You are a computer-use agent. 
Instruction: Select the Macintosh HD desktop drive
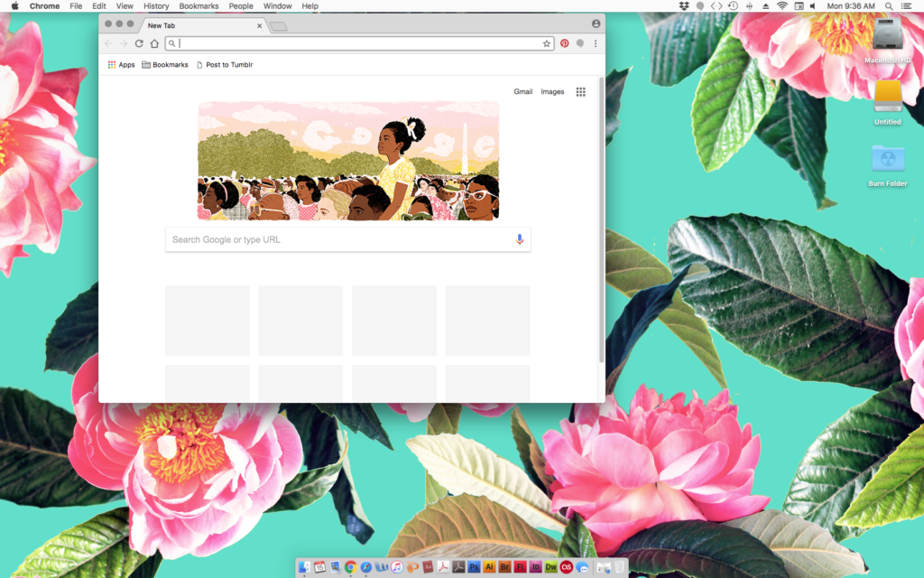888,40
